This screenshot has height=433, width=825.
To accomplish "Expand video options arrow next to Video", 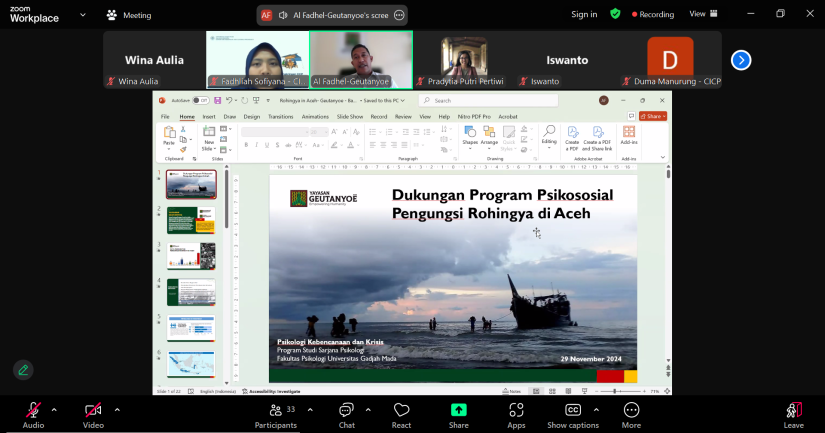I will pyautogui.click(x=117, y=409).
